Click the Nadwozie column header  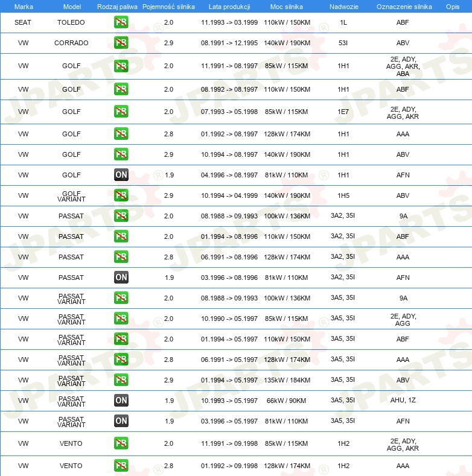pos(344,7)
